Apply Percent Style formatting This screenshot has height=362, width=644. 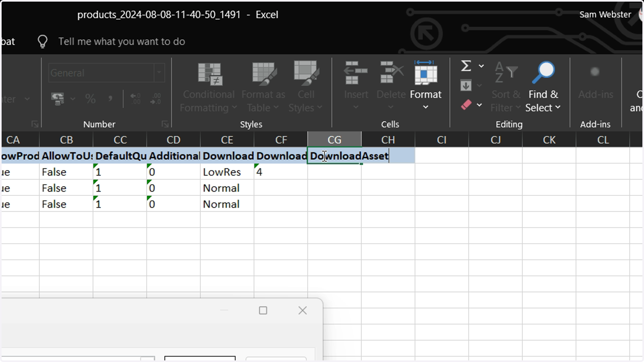coord(90,99)
